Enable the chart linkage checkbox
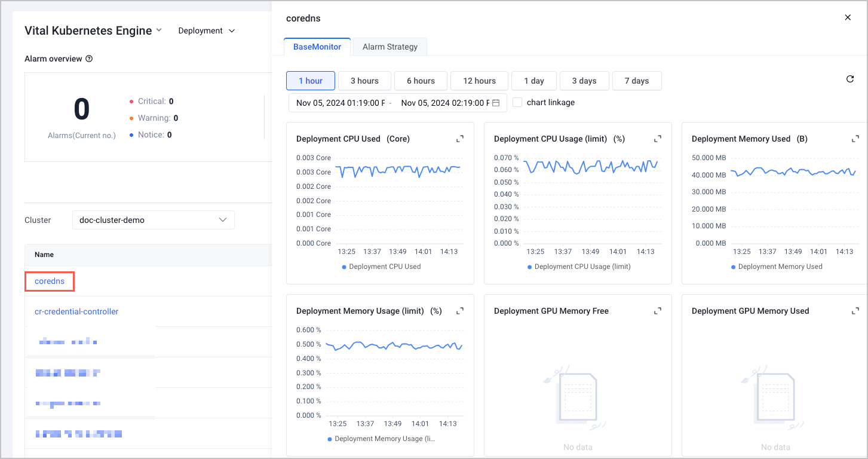The width and height of the screenshot is (868, 459). [x=517, y=102]
